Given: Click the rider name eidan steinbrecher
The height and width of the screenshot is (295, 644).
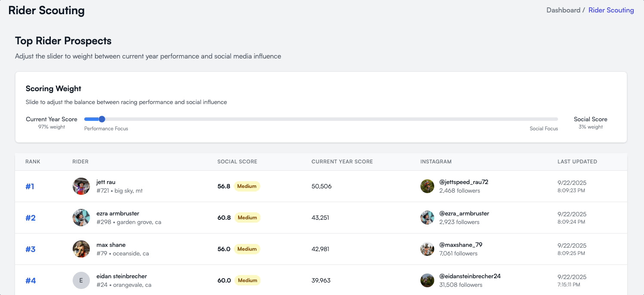Looking at the screenshot, I should click(122, 276).
